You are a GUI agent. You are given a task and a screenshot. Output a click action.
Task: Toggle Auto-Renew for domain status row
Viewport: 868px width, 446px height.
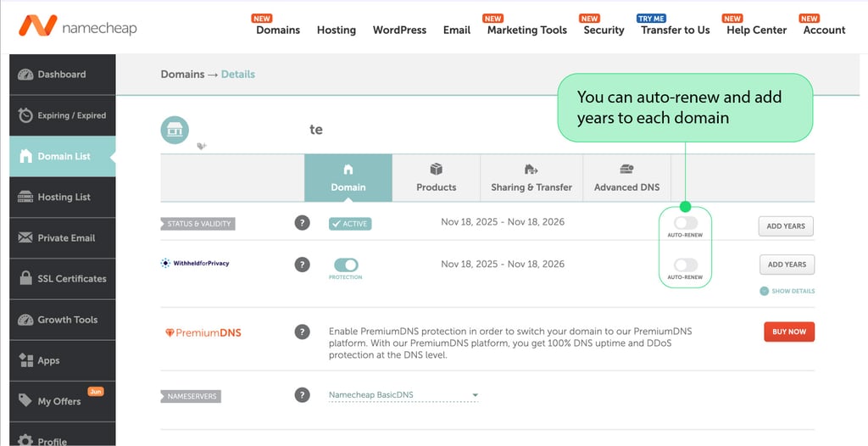click(685, 223)
